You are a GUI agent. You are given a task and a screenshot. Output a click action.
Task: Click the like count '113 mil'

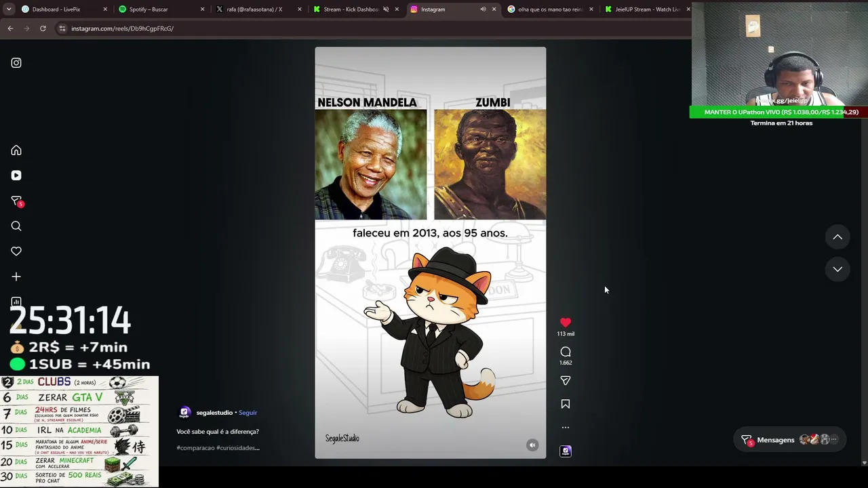point(566,334)
